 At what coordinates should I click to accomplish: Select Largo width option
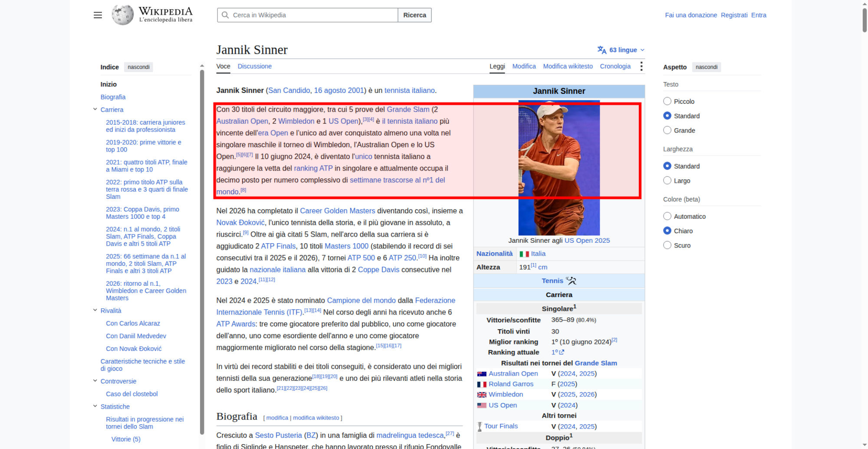(667, 181)
